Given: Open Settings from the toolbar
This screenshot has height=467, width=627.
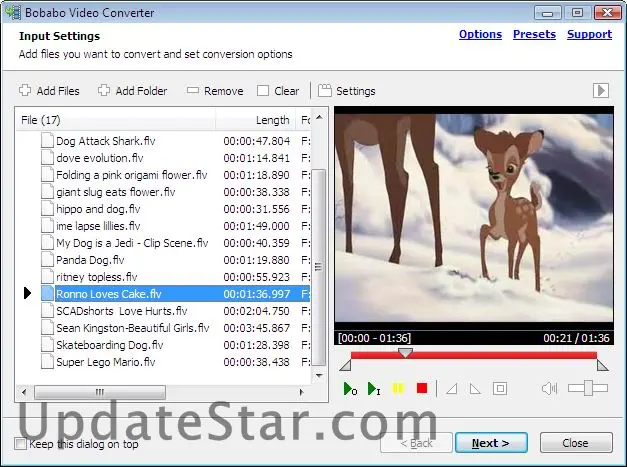Looking at the screenshot, I should coord(347,91).
